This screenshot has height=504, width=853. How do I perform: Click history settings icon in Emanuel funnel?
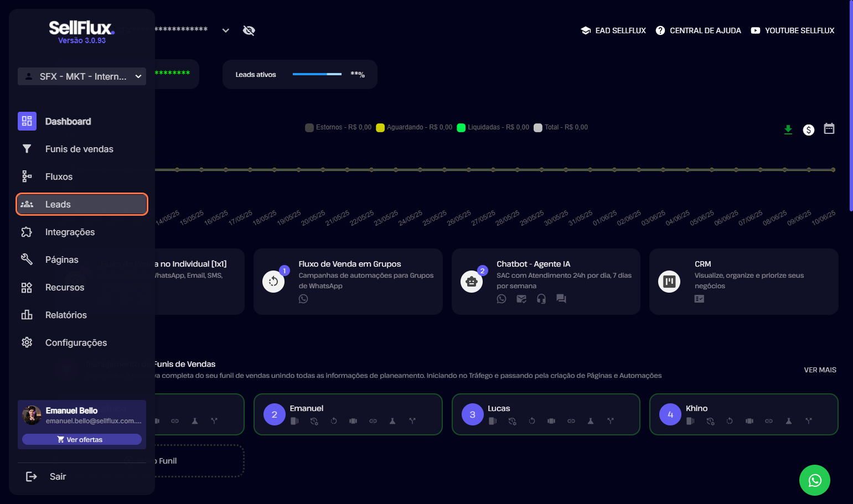(314, 421)
